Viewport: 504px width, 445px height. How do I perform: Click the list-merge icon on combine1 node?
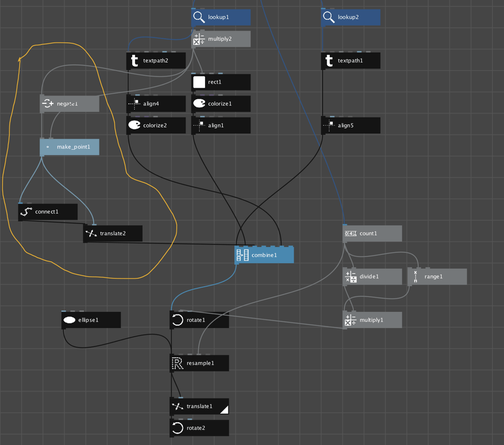[242, 255]
